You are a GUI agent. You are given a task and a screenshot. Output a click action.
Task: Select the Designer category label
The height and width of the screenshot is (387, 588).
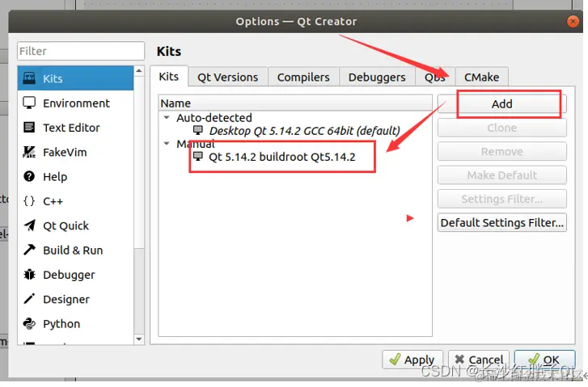tap(66, 299)
